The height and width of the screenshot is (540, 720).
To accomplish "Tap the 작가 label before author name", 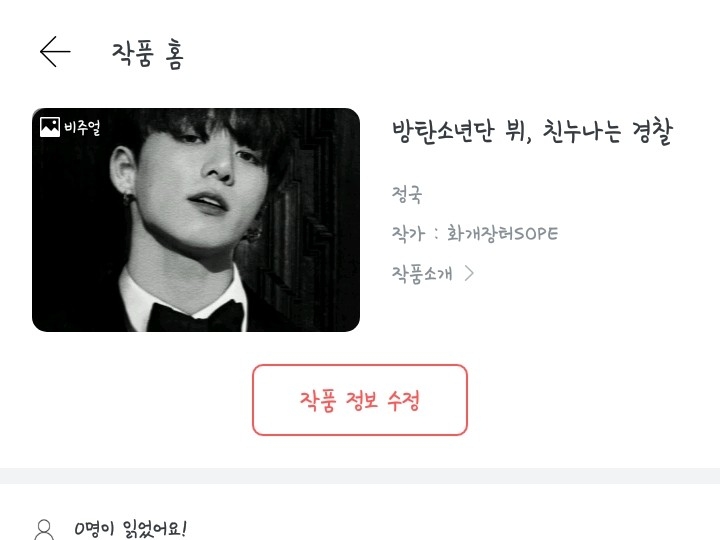I will pyautogui.click(x=408, y=234).
